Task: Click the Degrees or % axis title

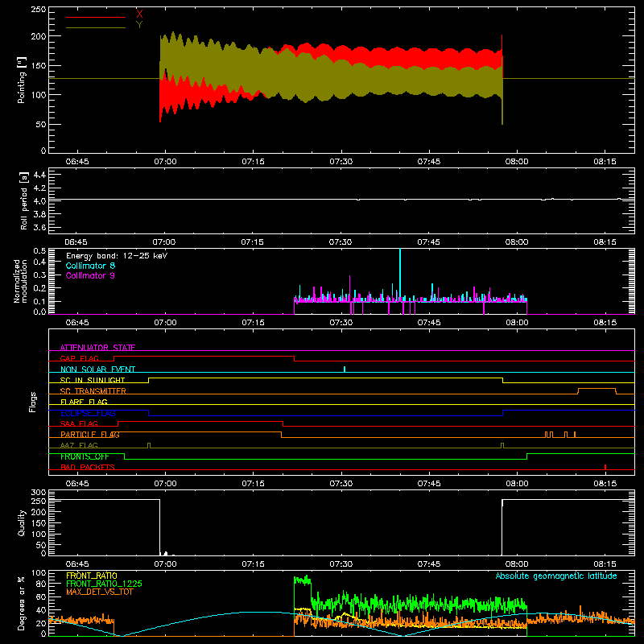Action: click(x=22, y=603)
